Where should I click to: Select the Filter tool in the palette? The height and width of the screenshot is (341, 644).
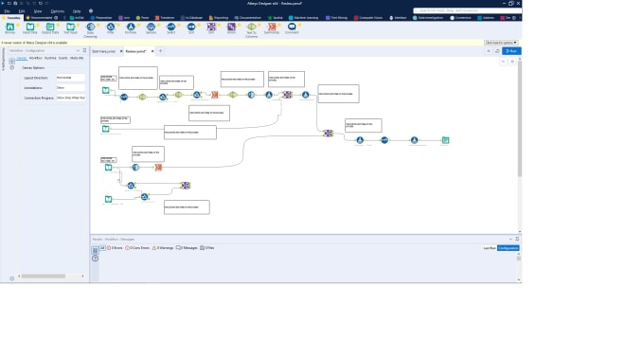coord(111,27)
